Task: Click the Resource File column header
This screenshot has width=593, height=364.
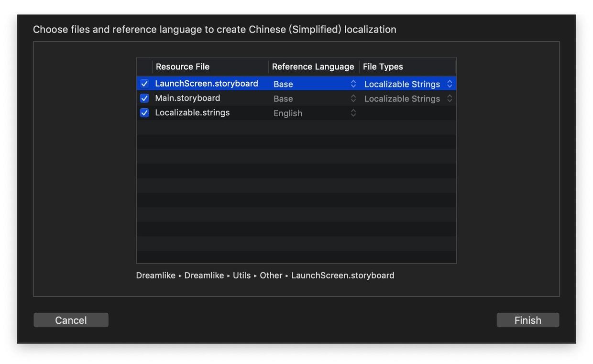Action: pos(183,66)
